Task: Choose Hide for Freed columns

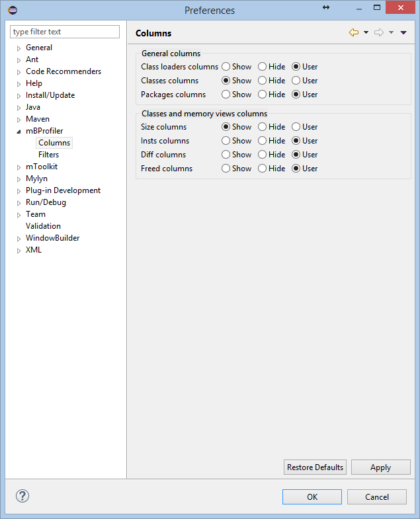Action: point(263,169)
